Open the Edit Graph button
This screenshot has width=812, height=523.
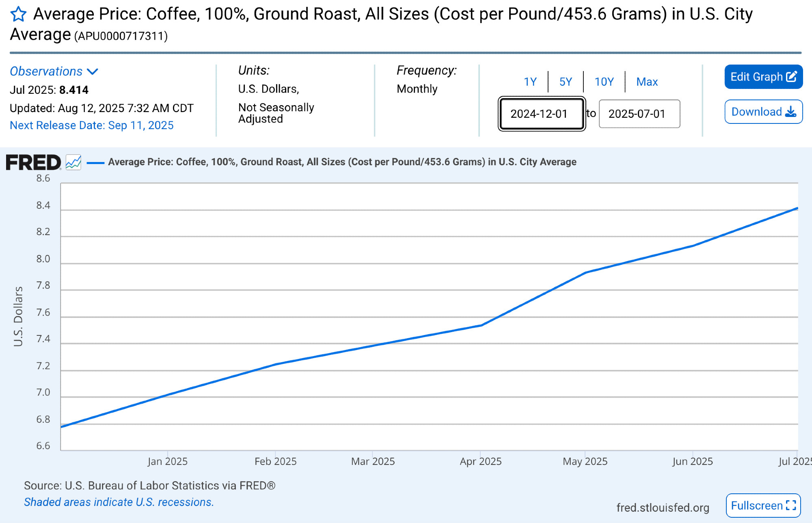(x=763, y=77)
